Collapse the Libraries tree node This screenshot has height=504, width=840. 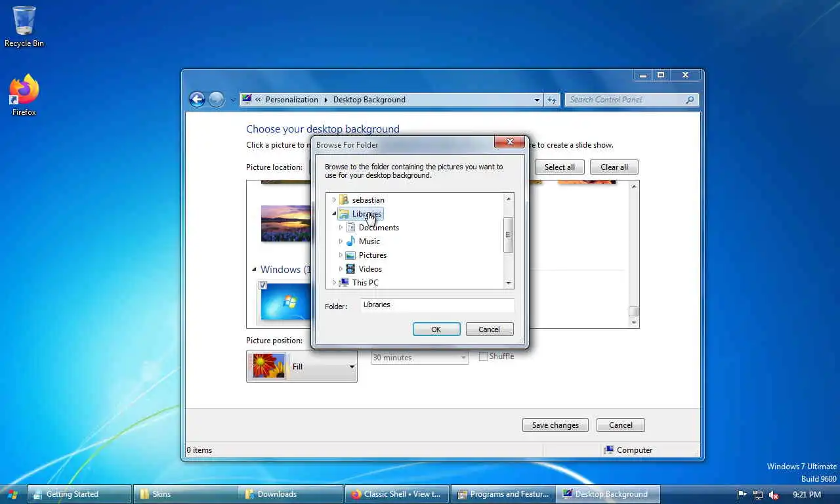tap(334, 213)
